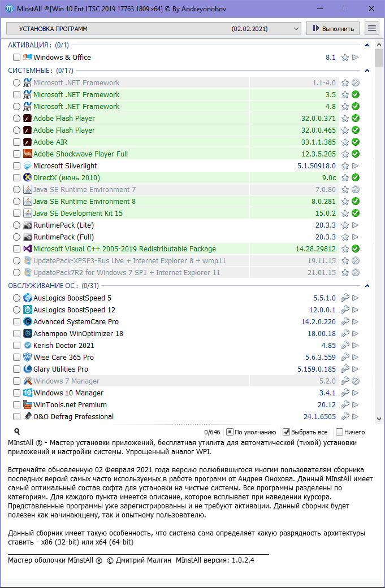Click key icon for AusLogics BoostSpeed 5
This screenshot has width=385, height=588.
[x=345, y=298]
